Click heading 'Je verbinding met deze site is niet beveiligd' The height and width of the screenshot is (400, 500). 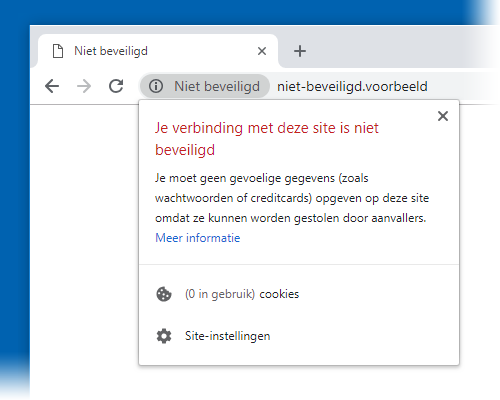tap(267, 139)
